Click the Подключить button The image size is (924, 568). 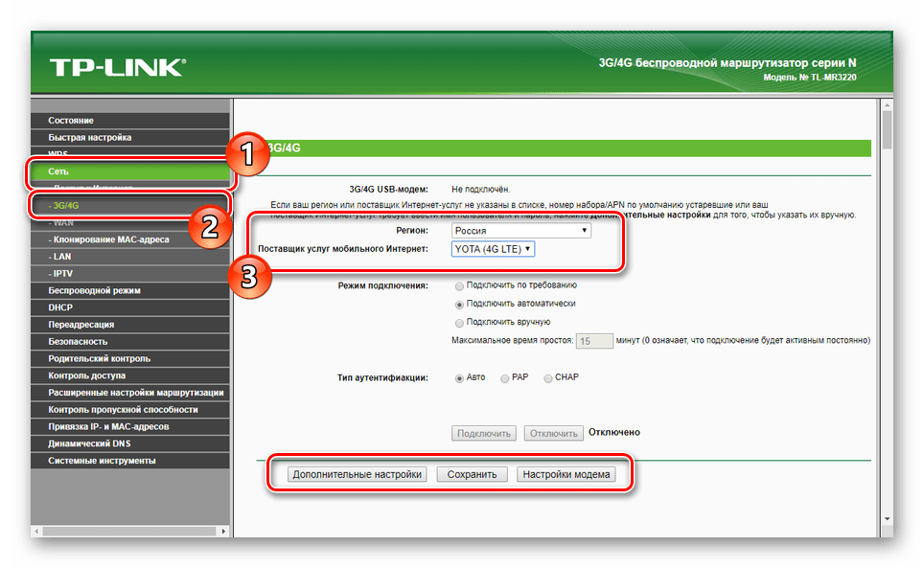pyautogui.click(x=484, y=433)
